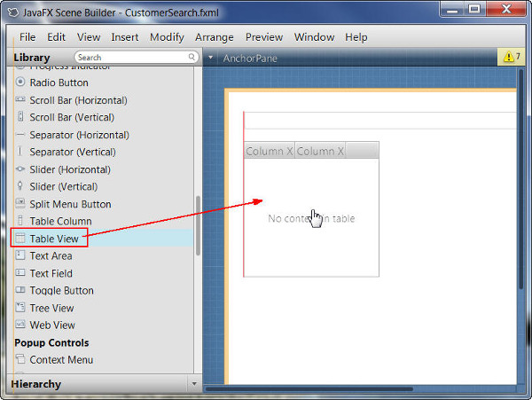
Task: Click the Library panel vertical scrollbar
Action: 198,225
